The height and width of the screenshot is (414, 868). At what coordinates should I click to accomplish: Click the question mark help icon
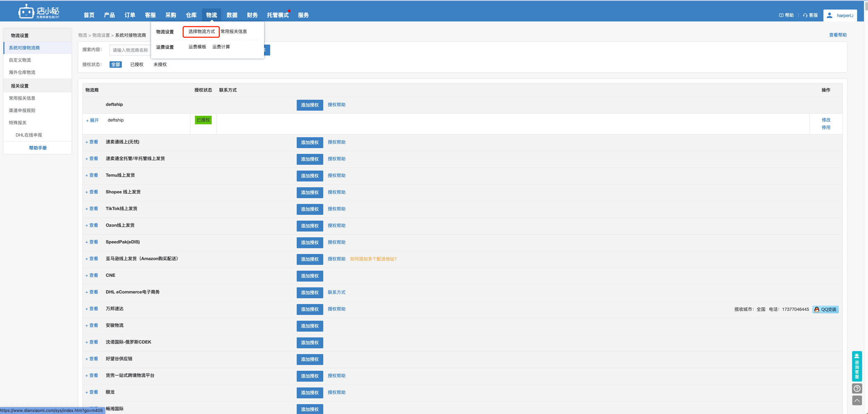[857, 388]
